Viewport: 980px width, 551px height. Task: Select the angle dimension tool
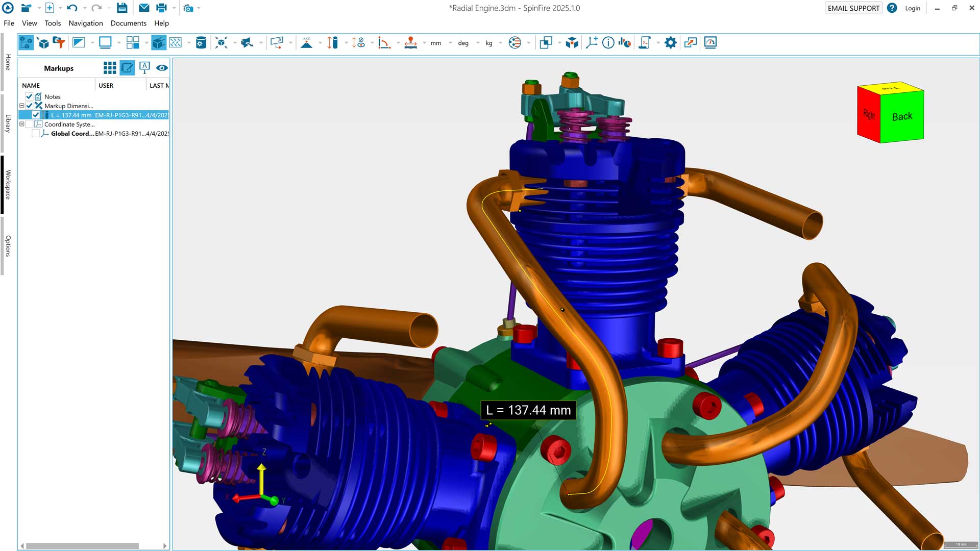(384, 43)
